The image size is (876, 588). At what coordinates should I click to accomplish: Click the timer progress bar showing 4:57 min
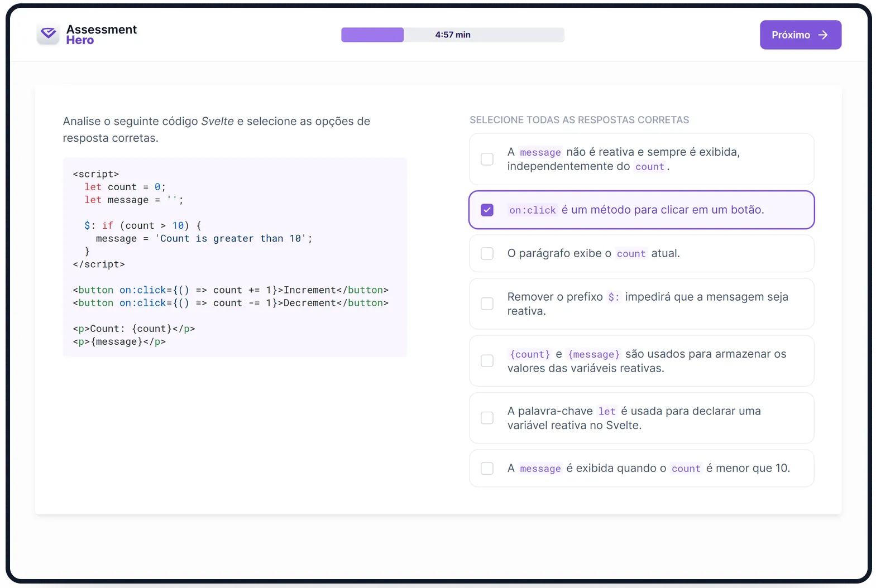click(453, 35)
